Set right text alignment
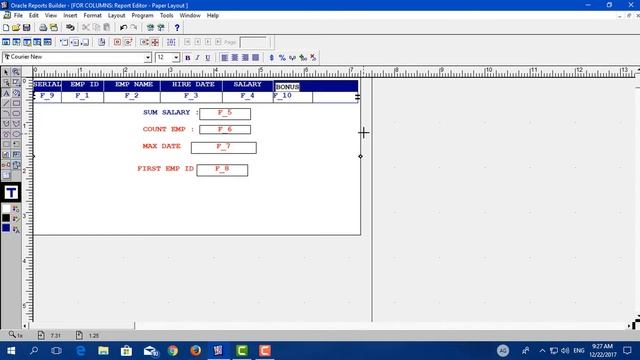This screenshot has height=360, width=640. [245, 58]
